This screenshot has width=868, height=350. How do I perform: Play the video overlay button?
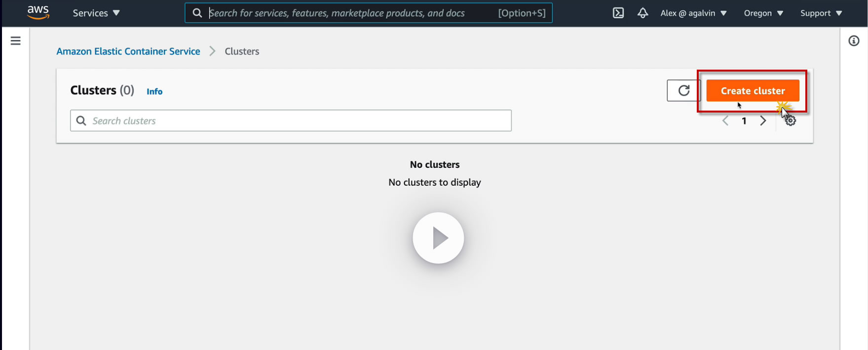click(438, 238)
